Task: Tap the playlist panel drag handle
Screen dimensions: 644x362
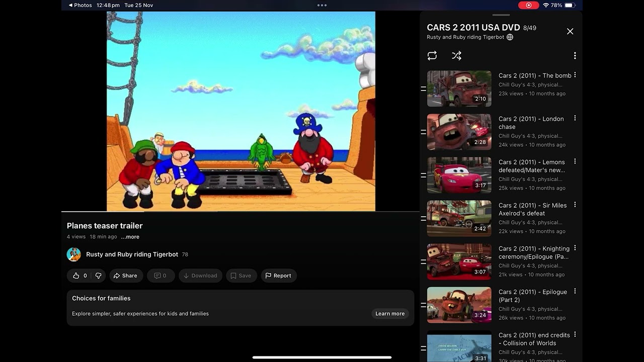Action: coord(501,15)
